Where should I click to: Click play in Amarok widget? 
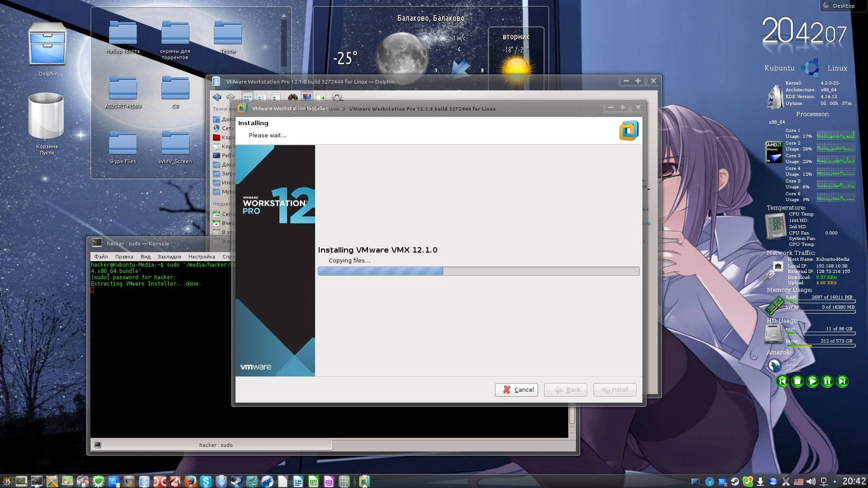click(x=812, y=381)
